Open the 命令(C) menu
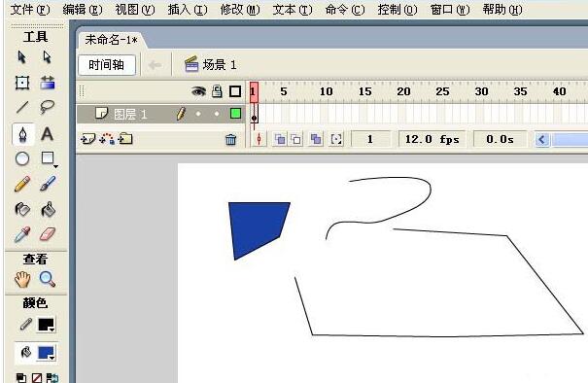The width and height of the screenshot is (588, 383). tap(345, 10)
